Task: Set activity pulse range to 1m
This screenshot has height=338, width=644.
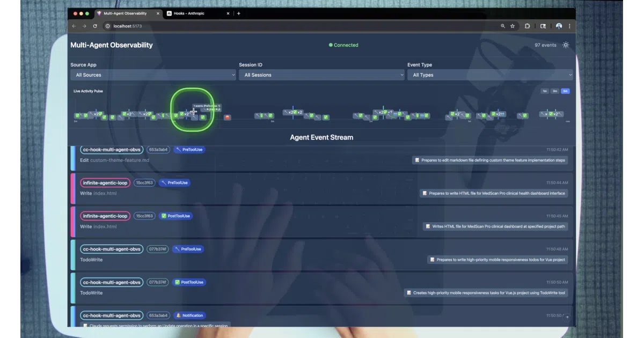Action: coord(545,91)
